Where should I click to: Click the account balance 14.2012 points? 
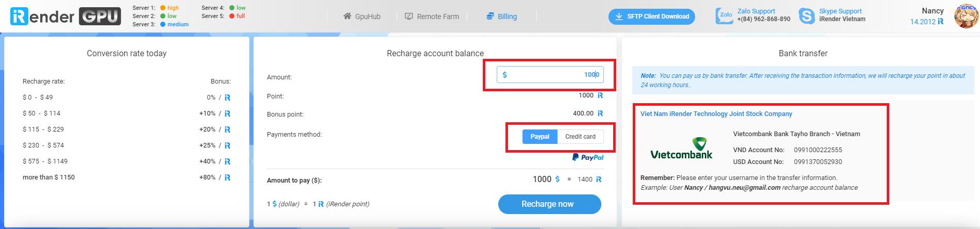pos(926,22)
